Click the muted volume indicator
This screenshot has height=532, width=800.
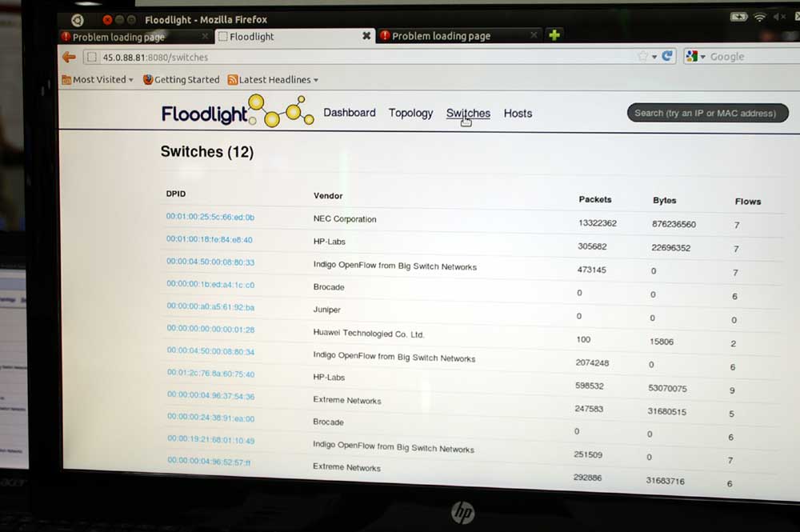point(779,18)
